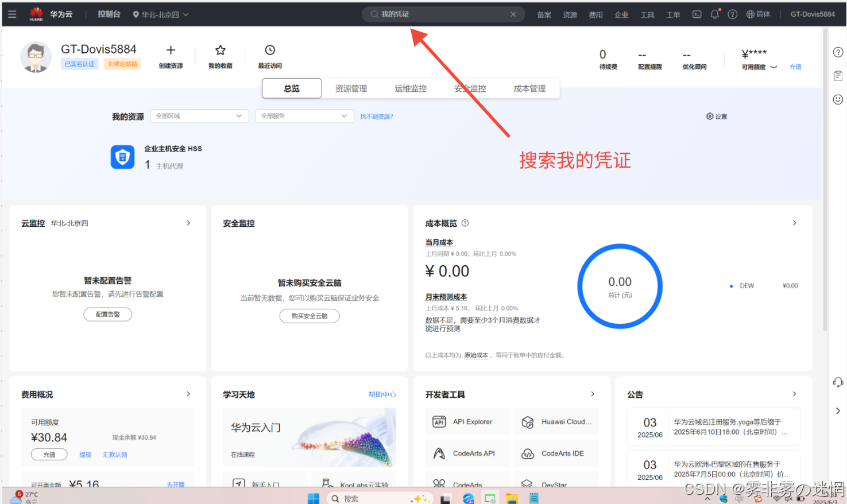This screenshot has width=847, height=504.
Task: Open the 资源 header menu
Action: [570, 15]
